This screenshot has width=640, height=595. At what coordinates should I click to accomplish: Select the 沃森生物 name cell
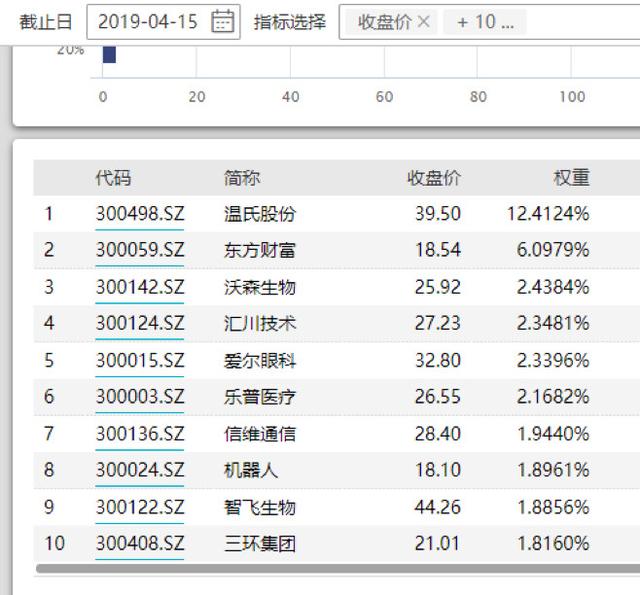pos(260,287)
